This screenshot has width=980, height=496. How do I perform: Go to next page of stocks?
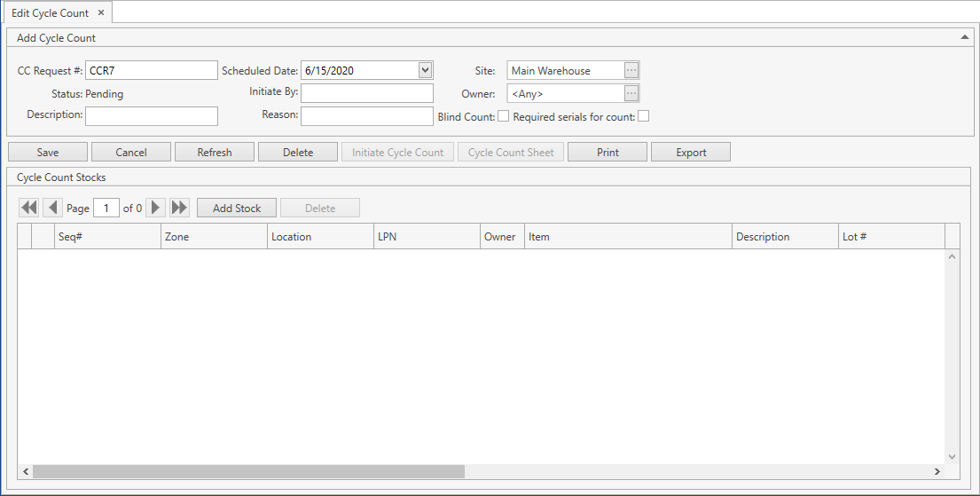point(156,208)
